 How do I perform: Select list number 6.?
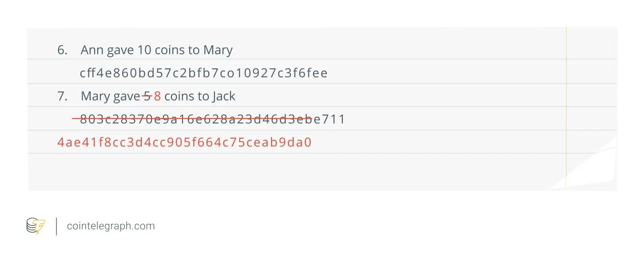tap(62, 50)
